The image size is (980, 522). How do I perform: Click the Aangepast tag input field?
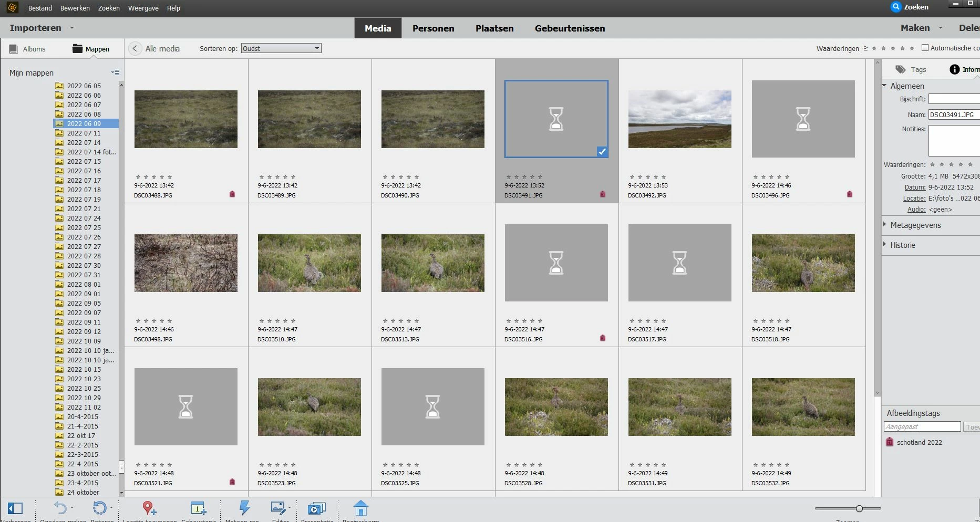pos(922,427)
